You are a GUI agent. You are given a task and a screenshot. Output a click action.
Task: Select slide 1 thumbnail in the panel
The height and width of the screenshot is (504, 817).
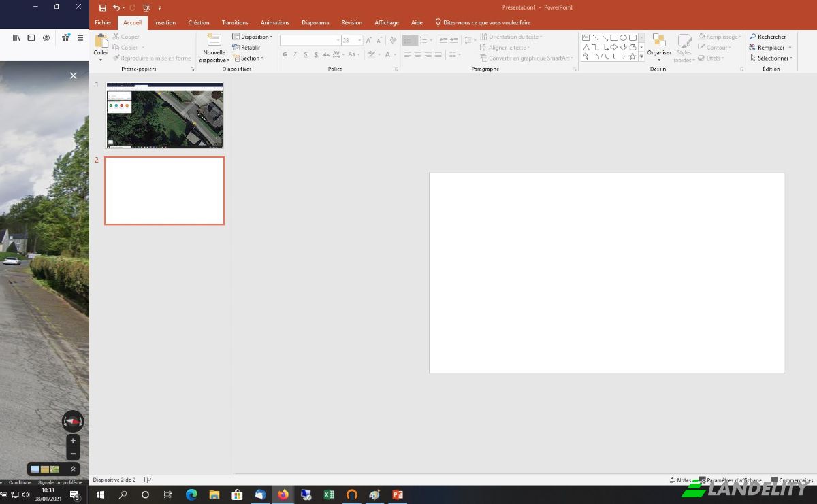click(x=164, y=116)
